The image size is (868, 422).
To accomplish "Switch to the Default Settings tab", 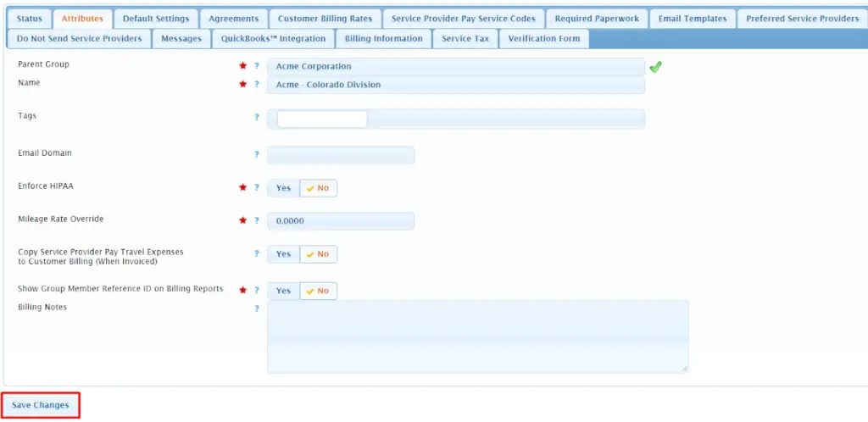I will [x=156, y=19].
